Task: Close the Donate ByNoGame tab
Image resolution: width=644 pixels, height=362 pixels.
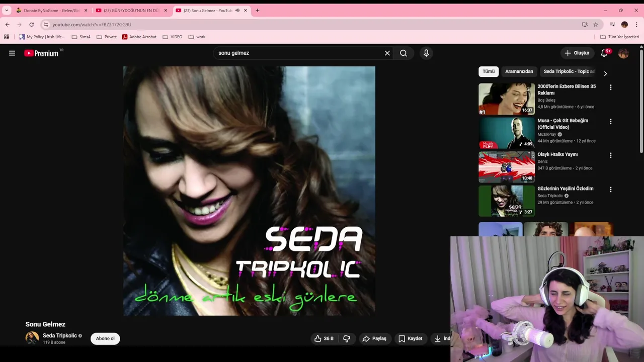Action: (x=86, y=10)
